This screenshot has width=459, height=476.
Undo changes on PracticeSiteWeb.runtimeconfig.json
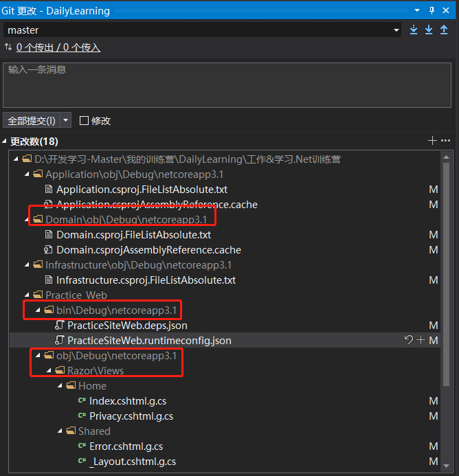point(410,340)
